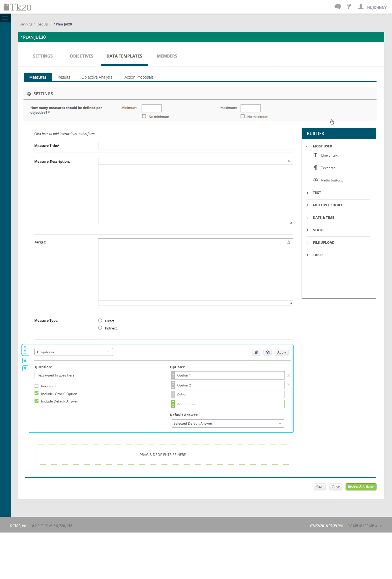Click the Apply button
Screen dimensions: 392x579
coord(281,352)
